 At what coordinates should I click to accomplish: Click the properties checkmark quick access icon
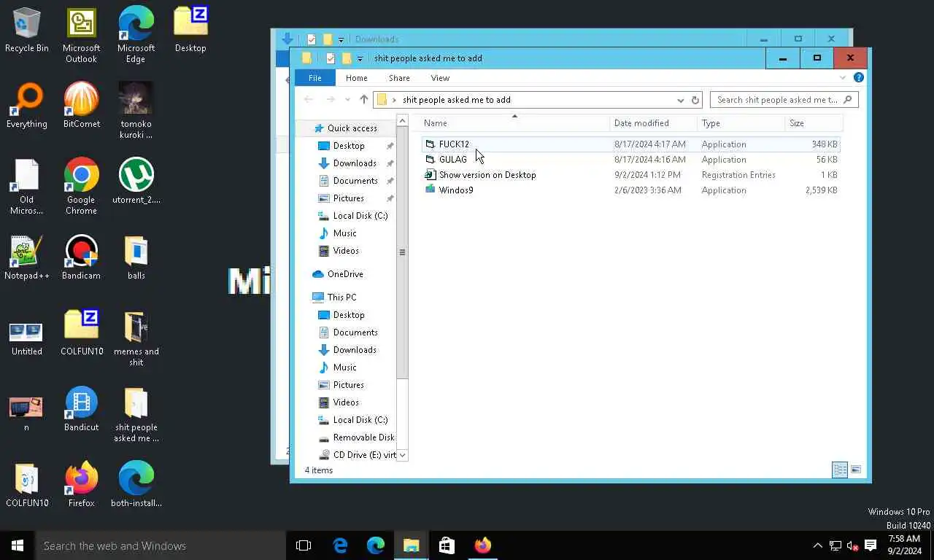[x=330, y=58]
